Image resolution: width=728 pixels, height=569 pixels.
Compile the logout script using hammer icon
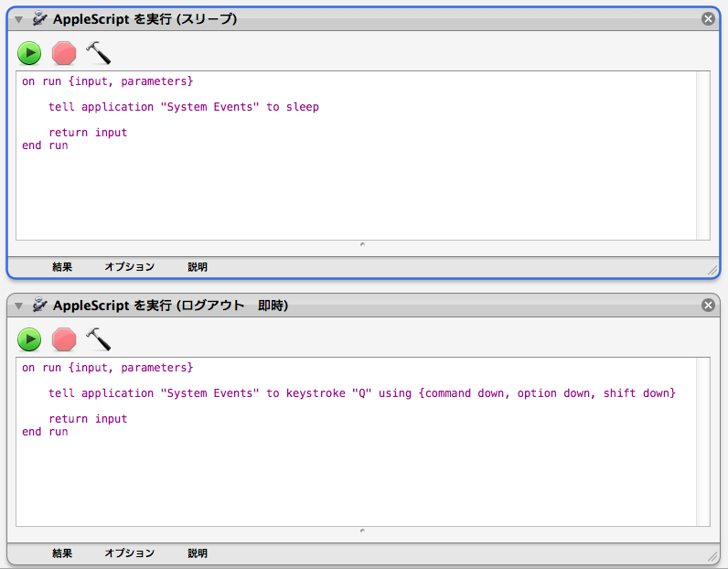click(98, 339)
